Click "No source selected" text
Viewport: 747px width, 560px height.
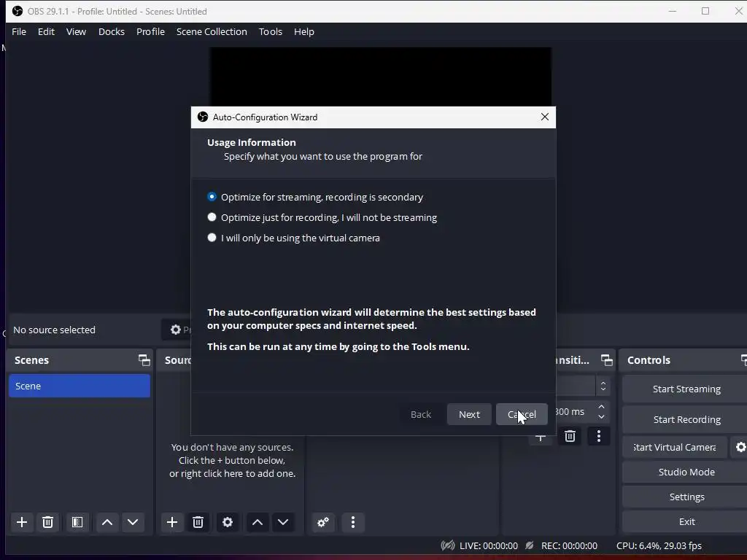[54, 330]
